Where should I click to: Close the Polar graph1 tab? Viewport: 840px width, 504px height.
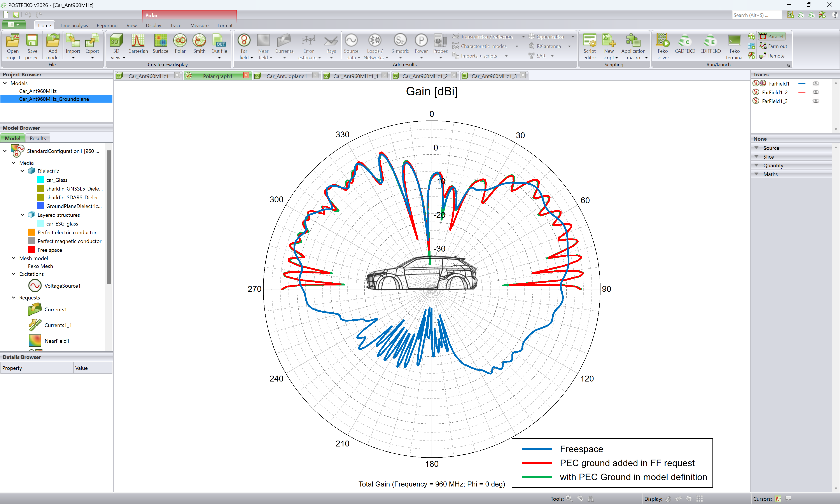246,75
